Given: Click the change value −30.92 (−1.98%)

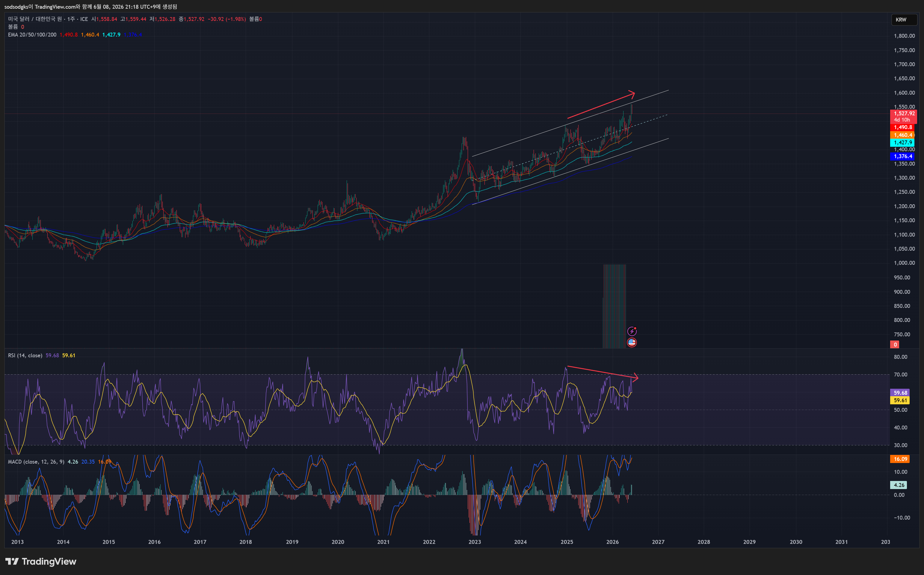Looking at the screenshot, I should 227,19.
